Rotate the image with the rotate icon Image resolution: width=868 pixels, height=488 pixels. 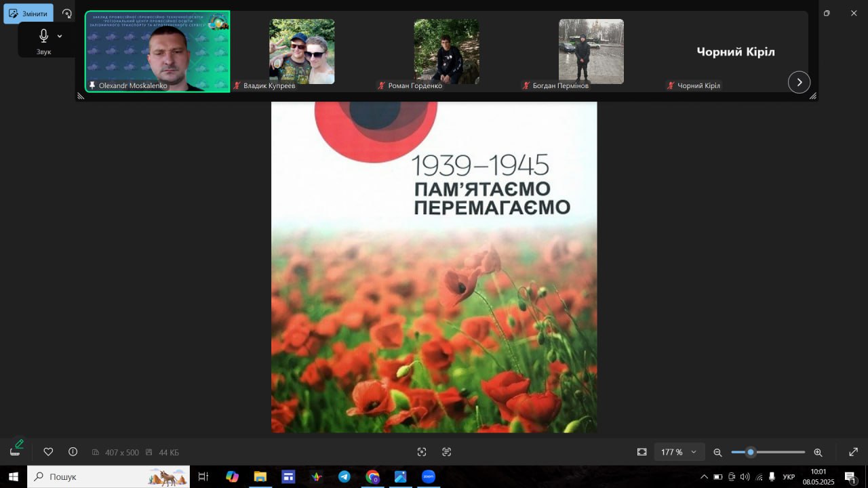click(66, 14)
